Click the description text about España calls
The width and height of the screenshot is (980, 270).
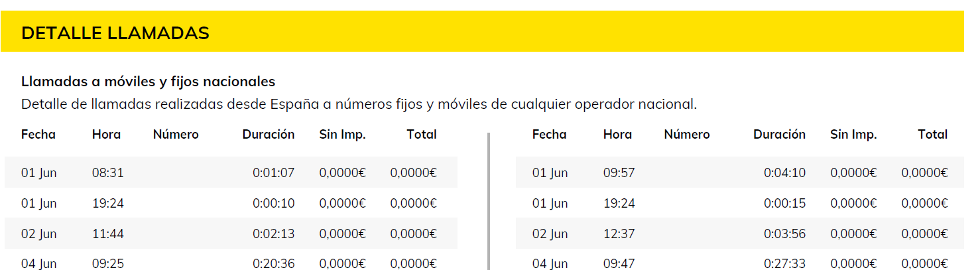tap(359, 104)
